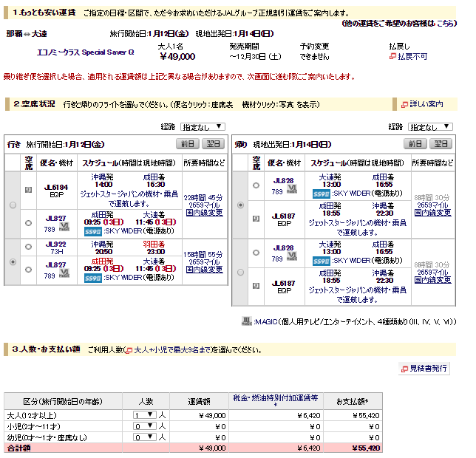Select outbound itinerary with JL6184 and JL827

point(13,205)
